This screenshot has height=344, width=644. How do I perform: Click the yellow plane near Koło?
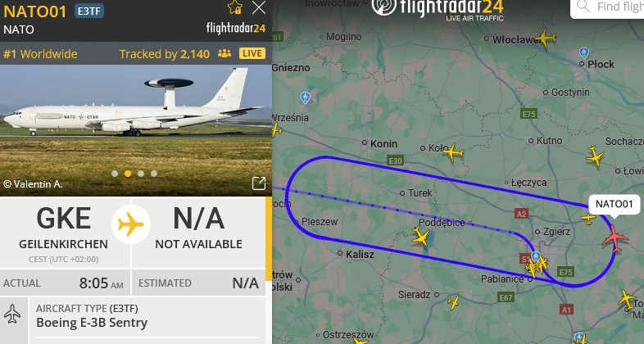coord(452,152)
